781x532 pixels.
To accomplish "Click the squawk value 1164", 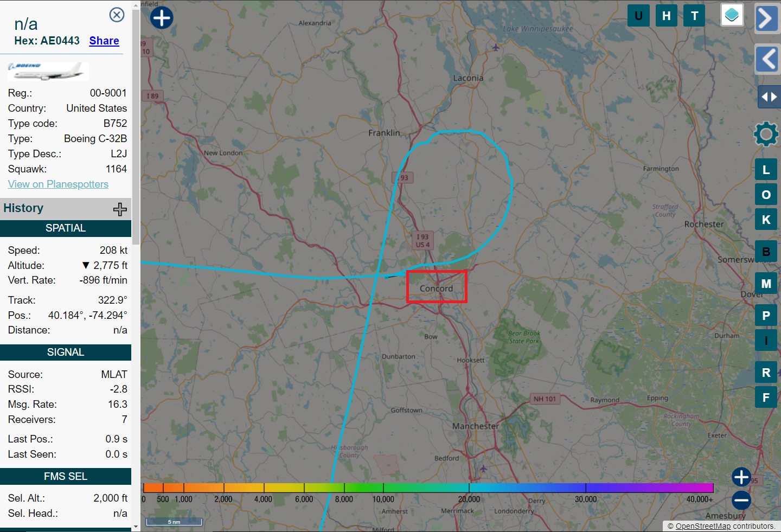I will point(116,169).
